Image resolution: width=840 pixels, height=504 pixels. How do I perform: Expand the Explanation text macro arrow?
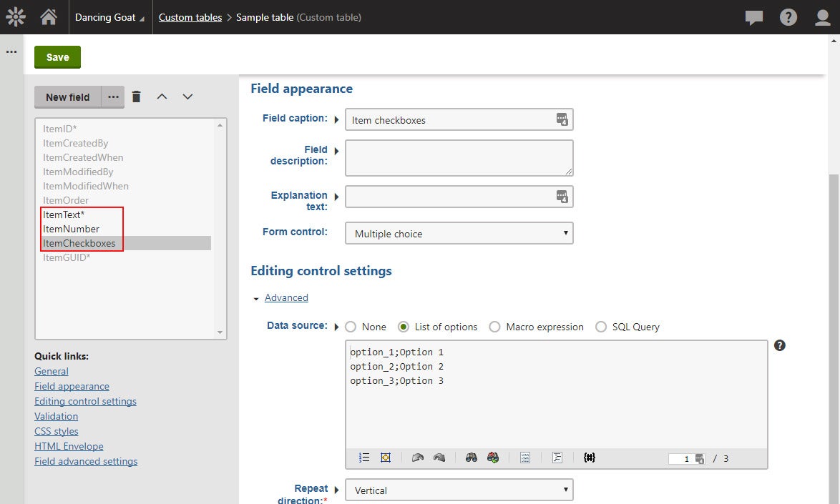[336, 197]
